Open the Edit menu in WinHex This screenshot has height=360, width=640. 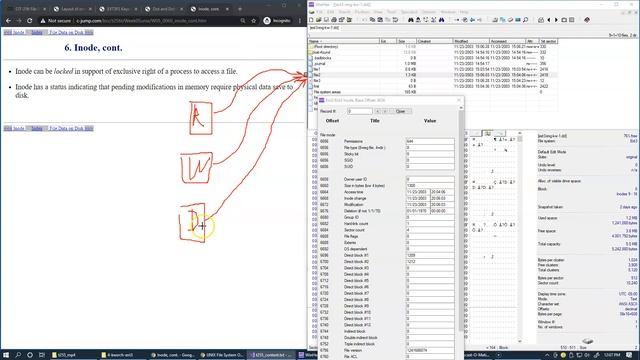tap(331, 12)
